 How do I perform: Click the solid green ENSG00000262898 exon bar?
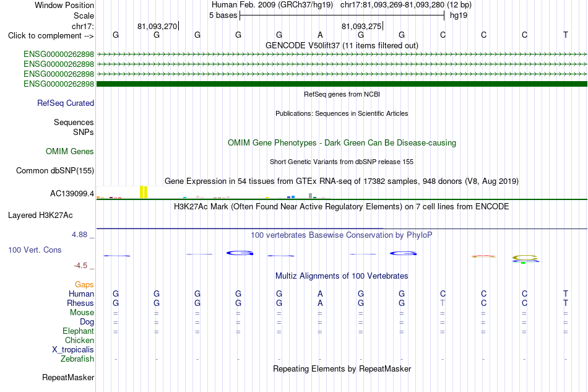(x=342, y=84)
